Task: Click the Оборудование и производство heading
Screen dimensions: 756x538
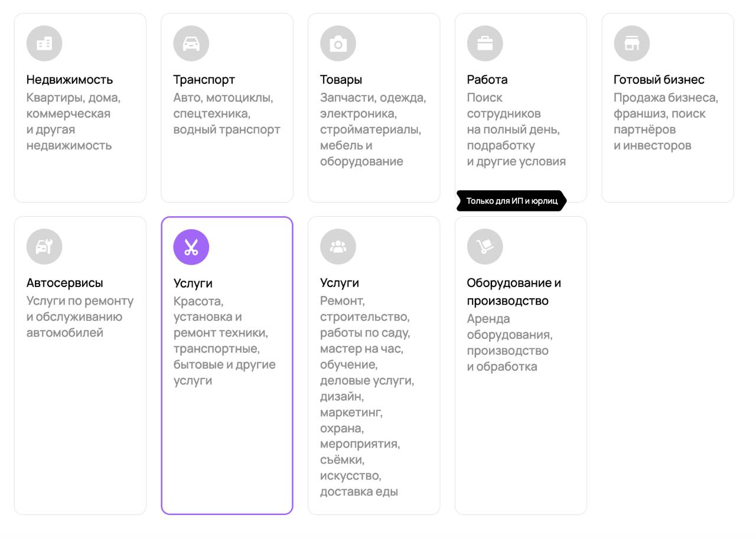Action: coord(514,292)
